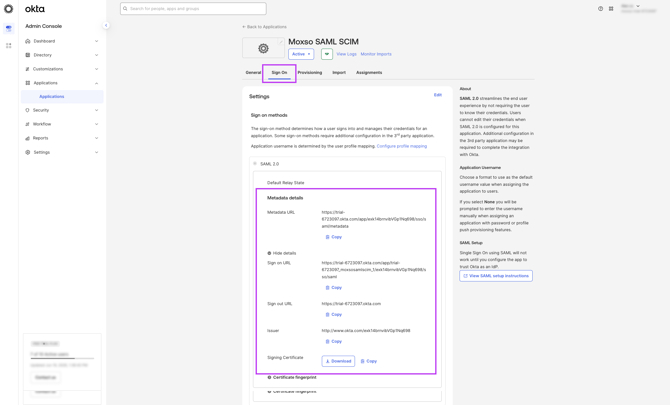The width and height of the screenshot is (670, 405).
Task: Collapse the Applications menu chevron
Action: [x=97, y=83]
